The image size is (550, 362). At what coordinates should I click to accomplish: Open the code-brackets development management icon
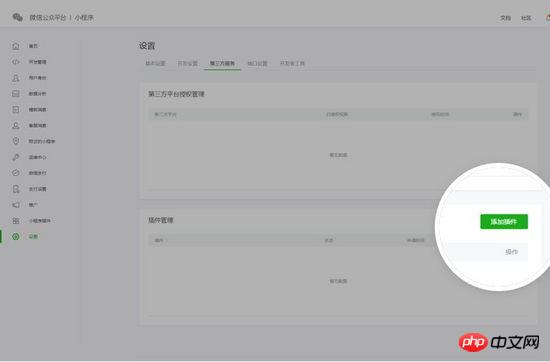(16, 62)
